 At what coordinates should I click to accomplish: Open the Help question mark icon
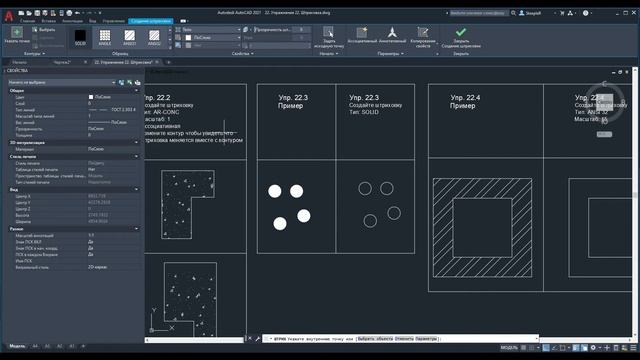coord(586,13)
